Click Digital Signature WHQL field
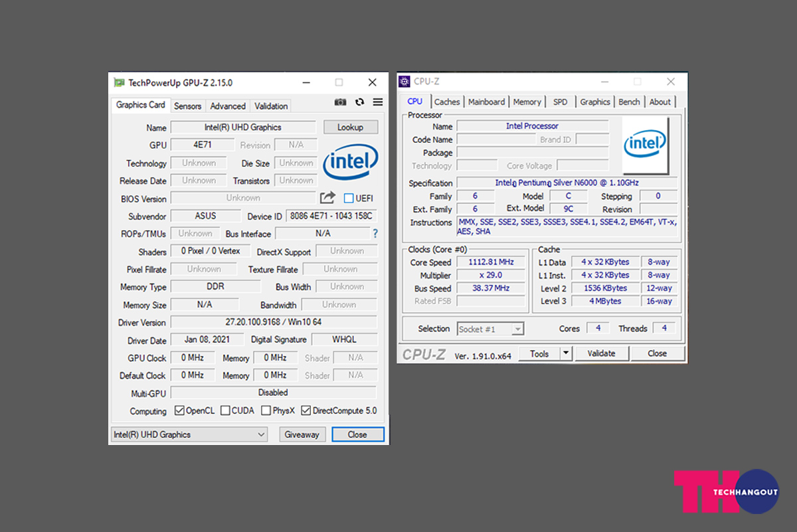 [345, 339]
